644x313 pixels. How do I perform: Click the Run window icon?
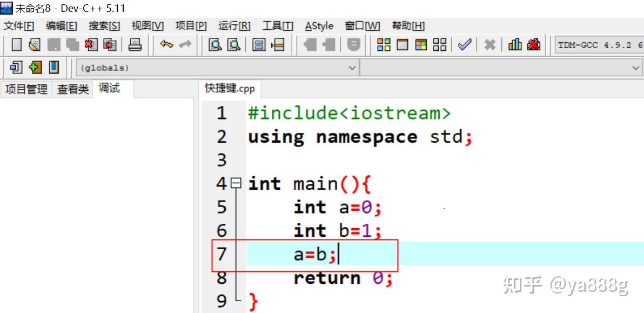point(403,44)
